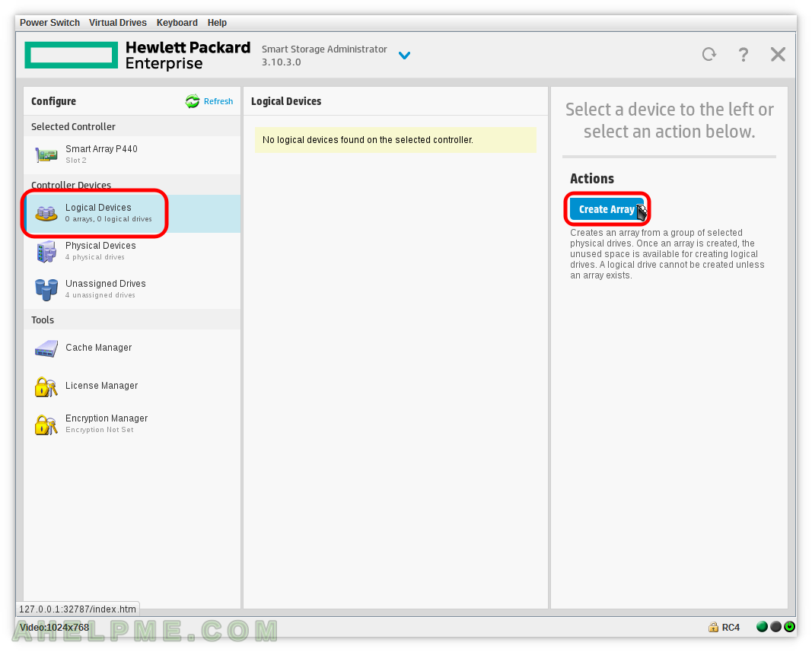
Task: Click the Refresh link in Configure panel
Action: [x=218, y=101]
